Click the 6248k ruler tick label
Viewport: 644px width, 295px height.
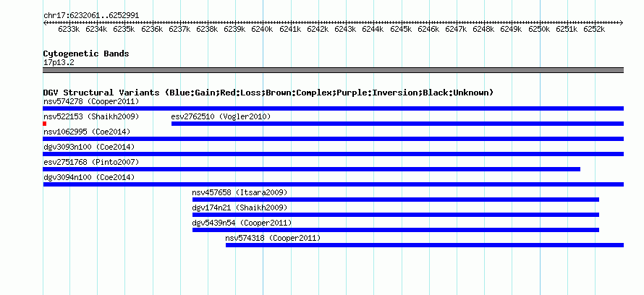pos(483,29)
